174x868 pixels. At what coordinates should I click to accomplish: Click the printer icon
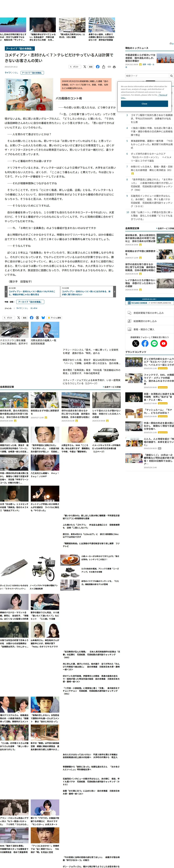pyautogui.click(x=114, y=67)
